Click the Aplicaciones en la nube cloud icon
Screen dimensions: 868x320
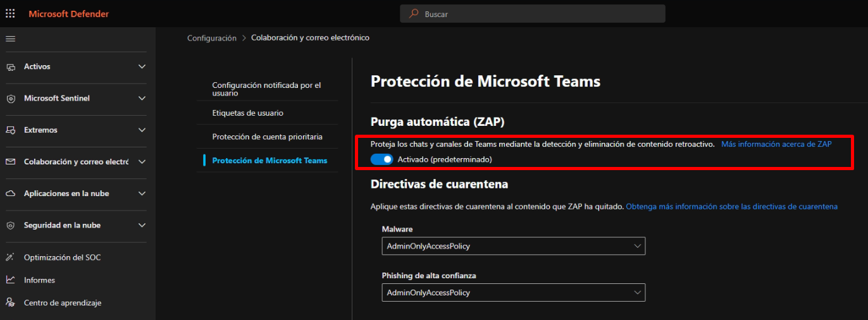click(x=10, y=194)
